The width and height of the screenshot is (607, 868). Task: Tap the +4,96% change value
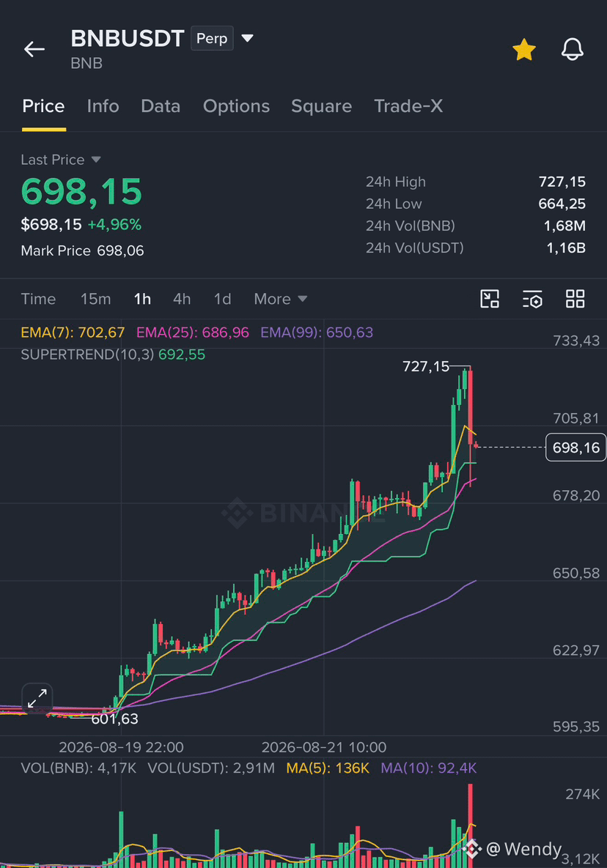114,224
